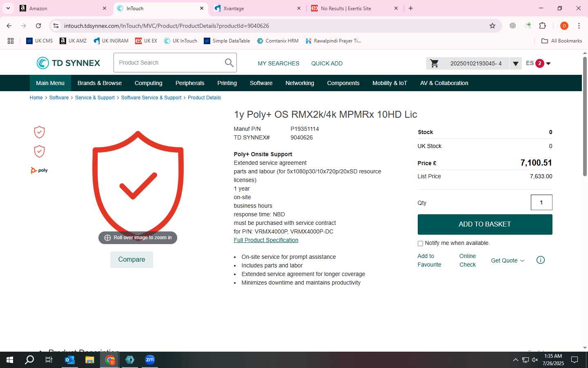Open the Main Menu tab
The image size is (588, 368).
(x=50, y=83)
